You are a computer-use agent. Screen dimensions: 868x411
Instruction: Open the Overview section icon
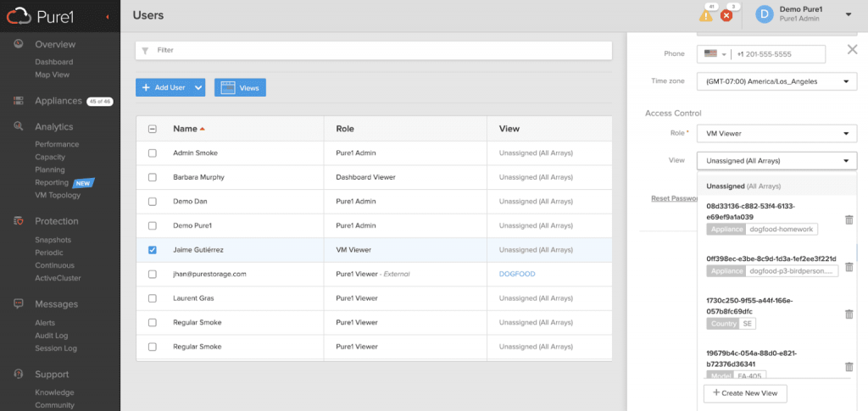(x=19, y=44)
